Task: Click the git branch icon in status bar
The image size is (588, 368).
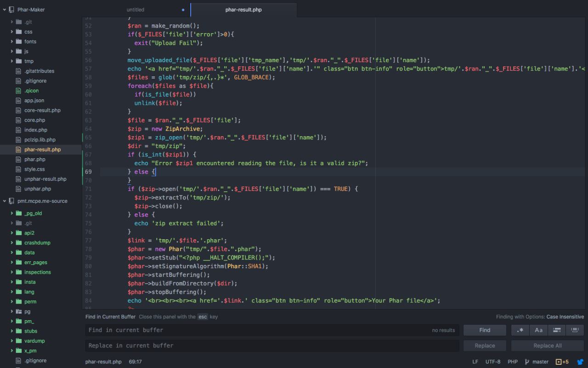Action: (527, 362)
